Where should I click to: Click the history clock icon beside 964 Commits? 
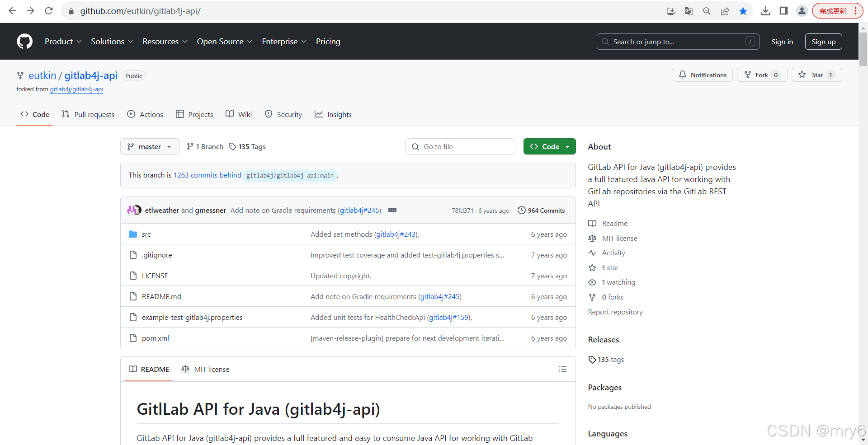pos(522,210)
